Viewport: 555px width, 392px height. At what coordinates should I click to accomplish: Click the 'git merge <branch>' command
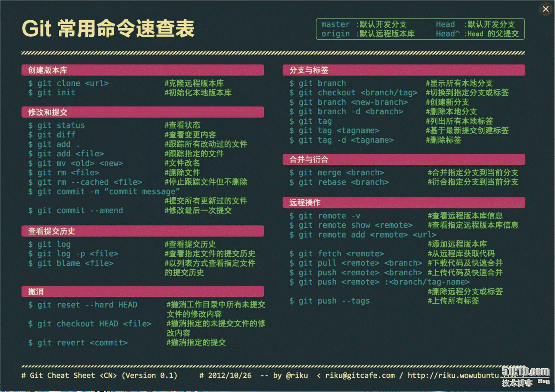[337, 173]
